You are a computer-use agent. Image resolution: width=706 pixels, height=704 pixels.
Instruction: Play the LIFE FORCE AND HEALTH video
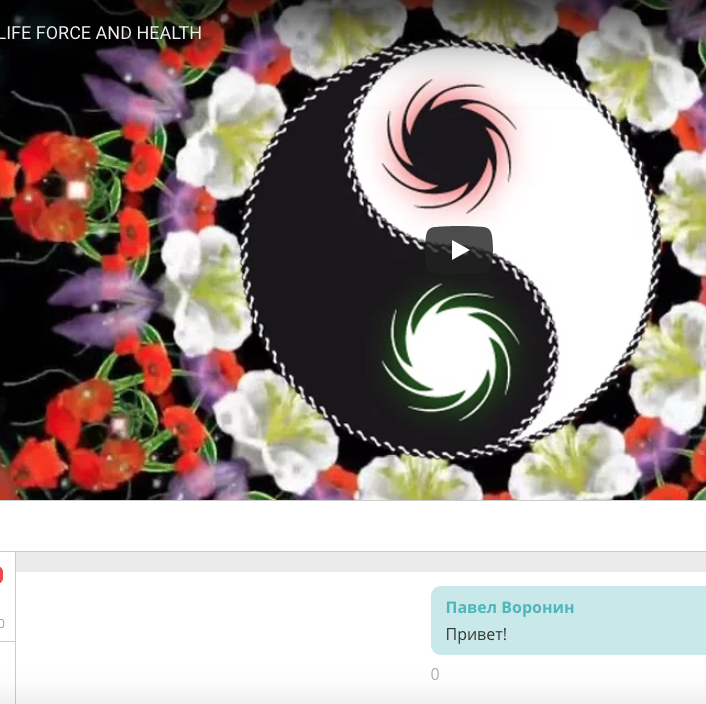click(x=459, y=250)
